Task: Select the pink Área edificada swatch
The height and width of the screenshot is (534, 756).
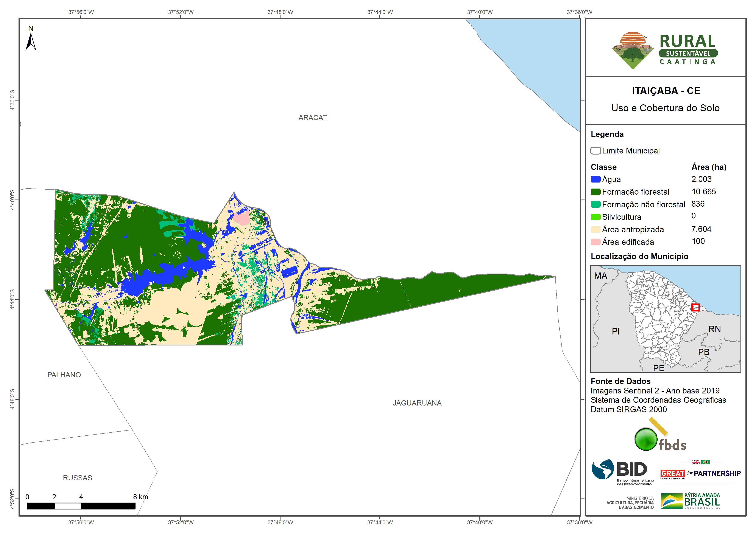Action: (595, 242)
